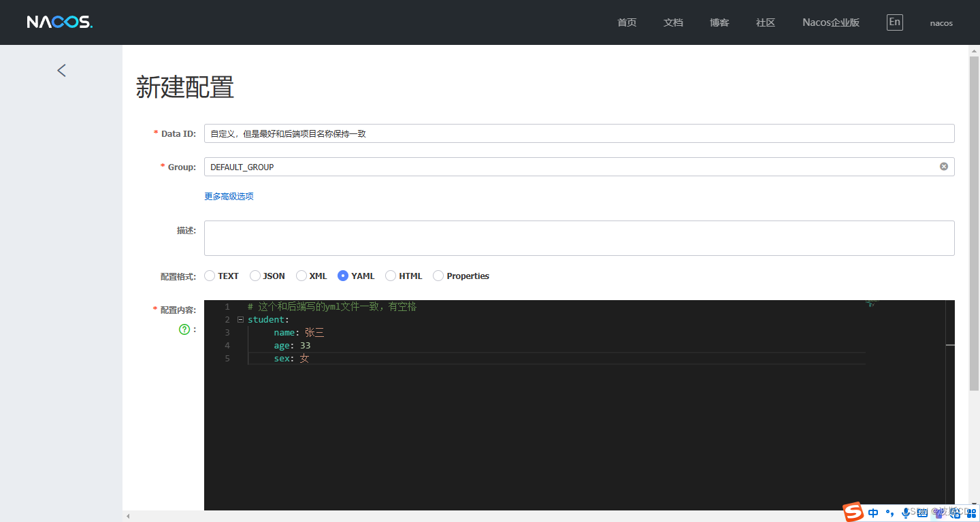
Task: Click the 'age: 33' line in editor
Action: (x=292, y=346)
